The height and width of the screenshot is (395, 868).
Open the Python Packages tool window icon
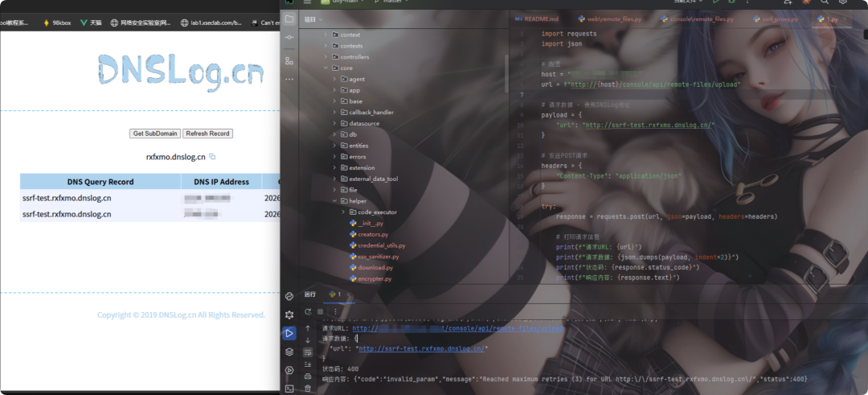point(289,296)
